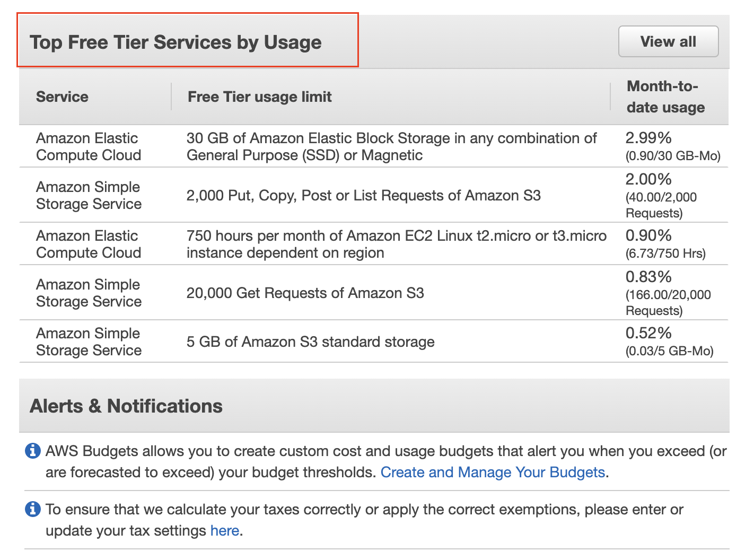Click the info icon beside AWS Budgets notice

tap(32, 450)
